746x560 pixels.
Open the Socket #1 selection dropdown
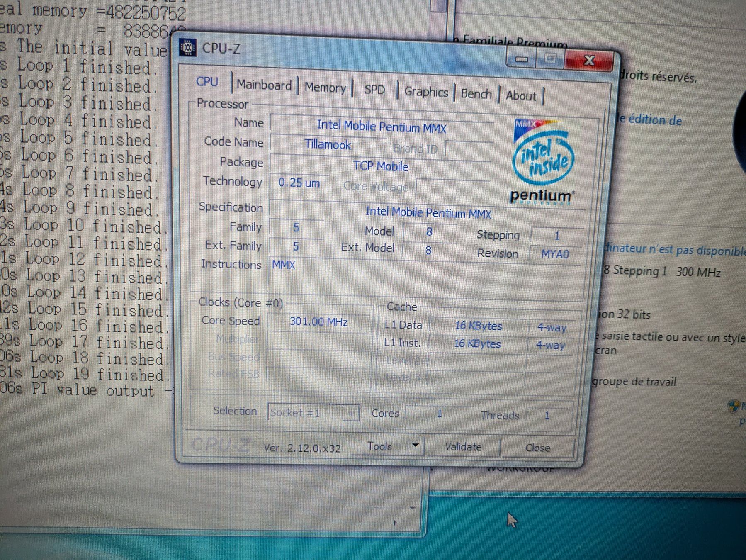(x=313, y=413)
